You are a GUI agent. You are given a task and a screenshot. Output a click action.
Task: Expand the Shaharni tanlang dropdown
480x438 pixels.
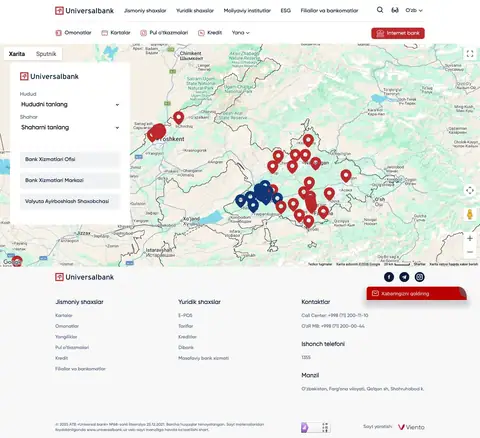[x=70, y=128]
